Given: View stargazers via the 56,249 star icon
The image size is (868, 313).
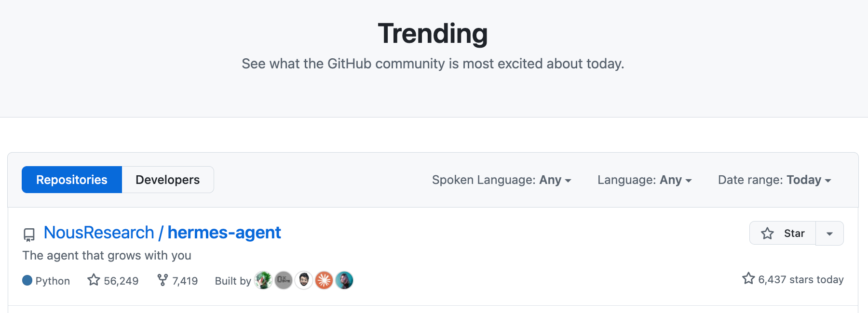Looking at the screenshot, I should coord(94,280).
